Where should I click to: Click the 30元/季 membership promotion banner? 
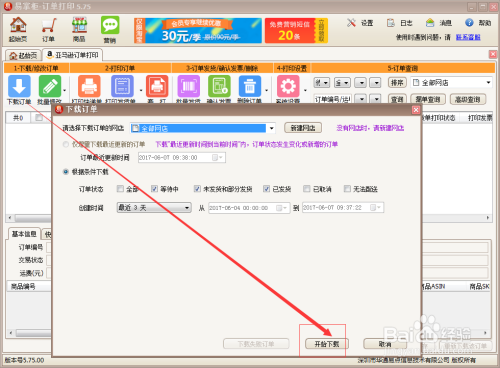coord(198,30)
